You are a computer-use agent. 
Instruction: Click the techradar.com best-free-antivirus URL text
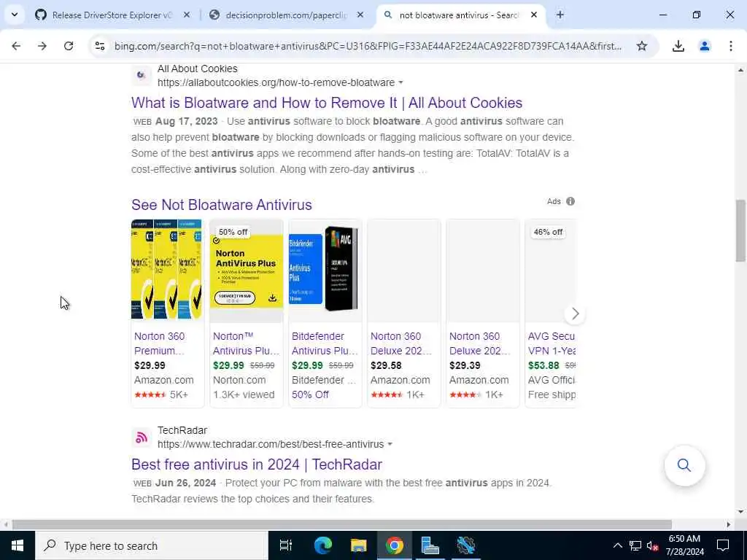[x=271, y=444]
